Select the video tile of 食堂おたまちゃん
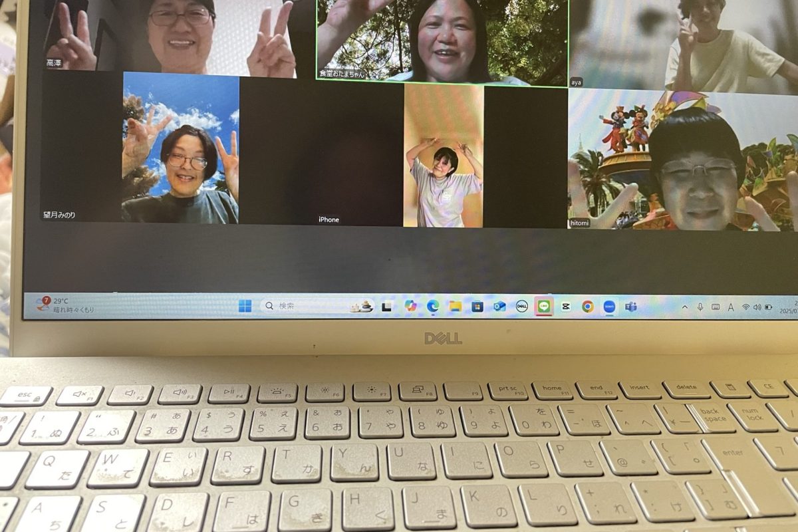The width and height of the screenshot is (798, 532). coord(442,41)
